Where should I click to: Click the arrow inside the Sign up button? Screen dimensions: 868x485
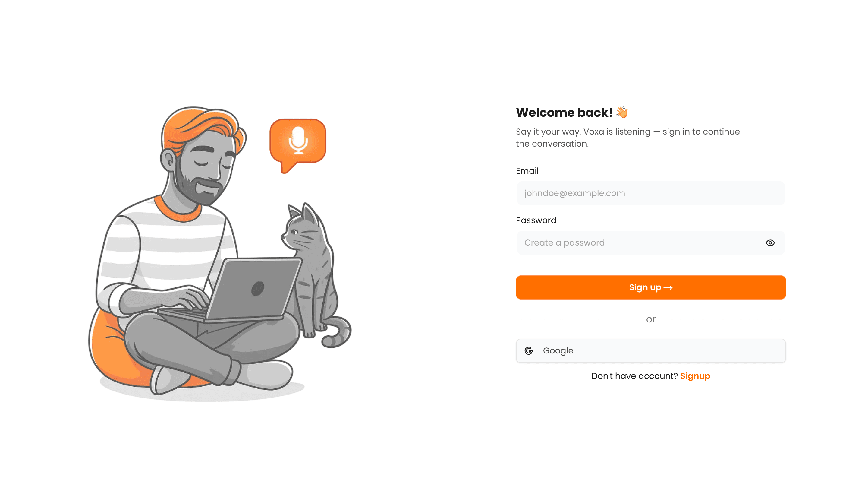coord(668,288)
